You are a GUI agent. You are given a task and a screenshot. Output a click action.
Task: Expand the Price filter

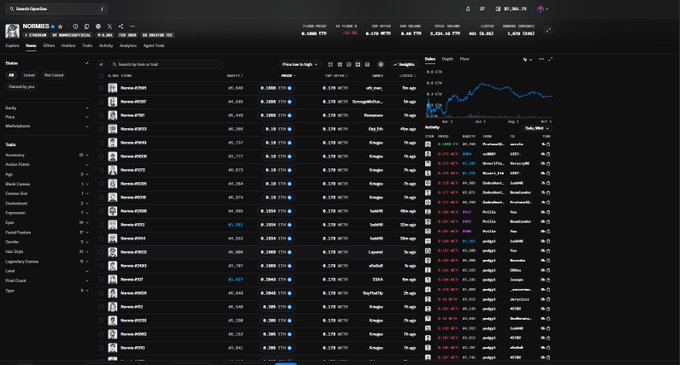(46, 117)
